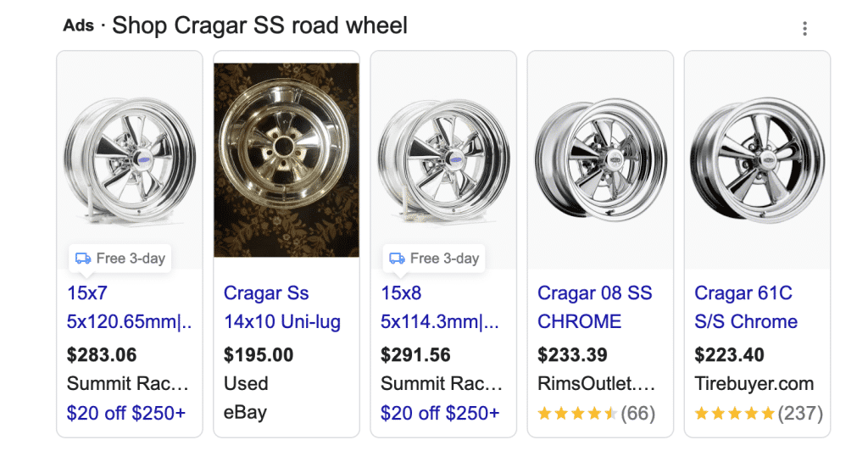Open the Cragar 08 SS wheel image
Screen dimensions: 868x462
pyautogui.click(x=600, y=159)
